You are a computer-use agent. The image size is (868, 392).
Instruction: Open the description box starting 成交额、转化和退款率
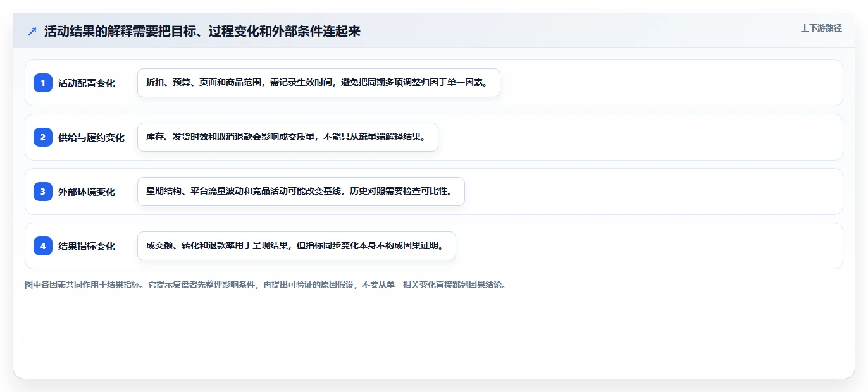pyautogui.click(x=297, y=246)
